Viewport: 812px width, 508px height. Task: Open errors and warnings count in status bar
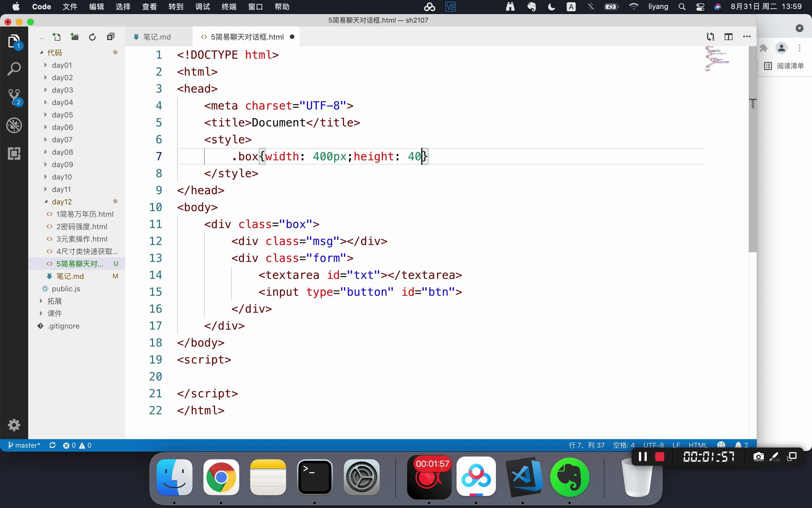[77, 445]
